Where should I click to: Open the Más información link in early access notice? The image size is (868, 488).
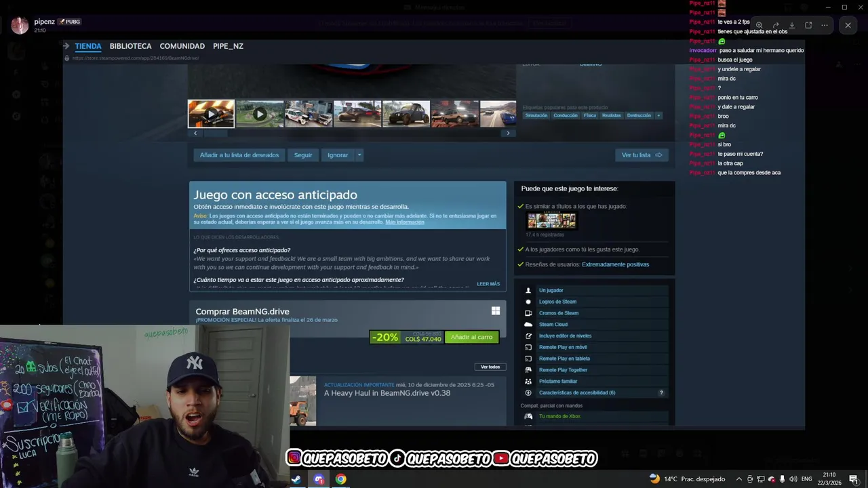405,222
